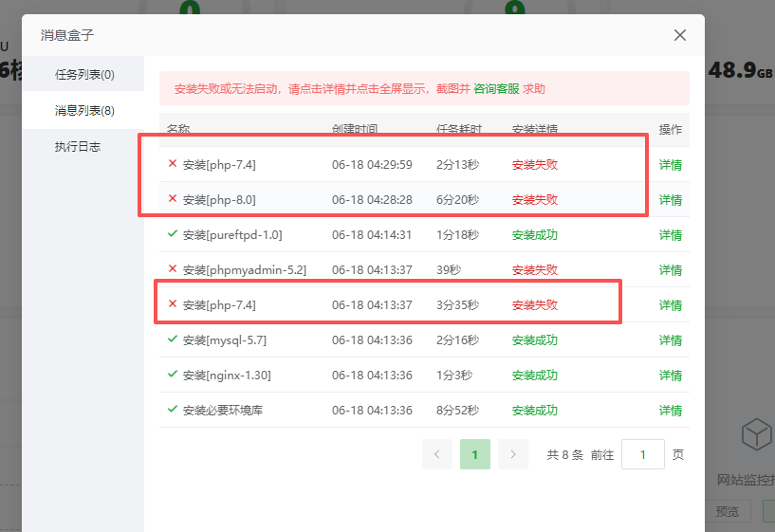The width and height of the screenshot is (775, 532).
Task: Open 详情 for the mysql-5.7 install
Action: pos(671,340)
